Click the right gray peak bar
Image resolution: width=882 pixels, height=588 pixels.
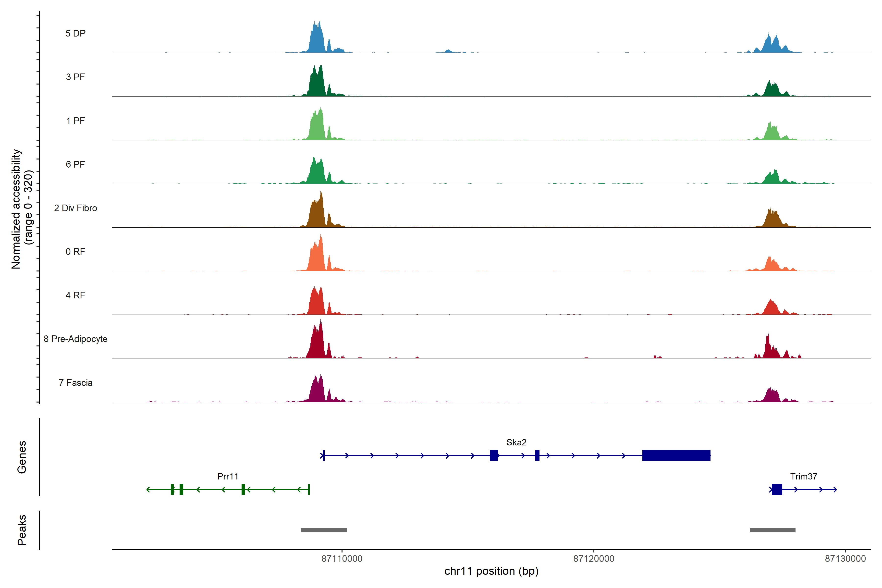(x=772, y=530)
